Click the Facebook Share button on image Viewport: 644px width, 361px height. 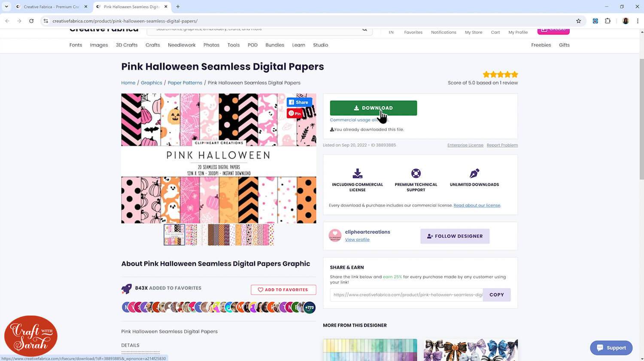[x=299, y=102]
